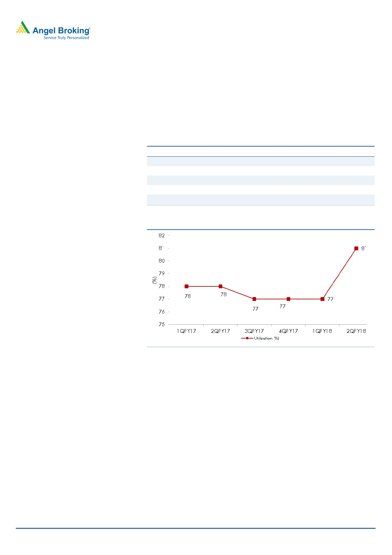Click the 1QFY18 x-axis label
Image resolution: width=392 pixels, height=555 pixels.
click(322, 331)
